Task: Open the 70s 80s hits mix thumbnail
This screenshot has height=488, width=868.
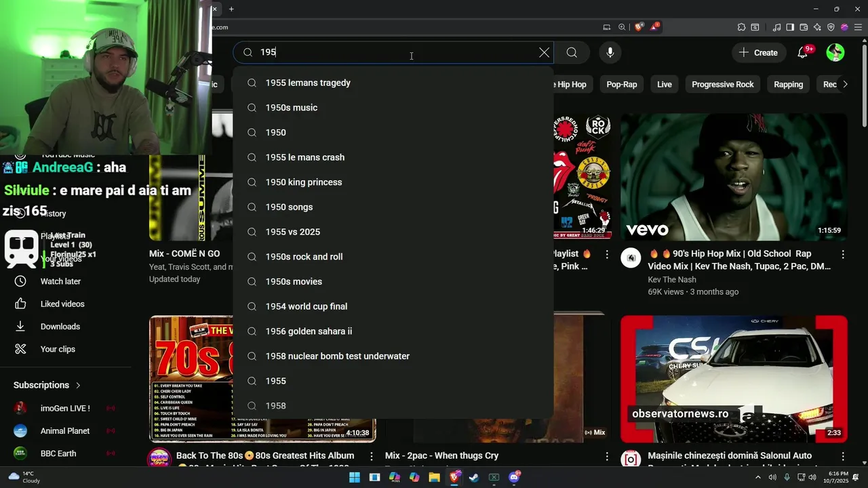Action: [x=262, y=379]
